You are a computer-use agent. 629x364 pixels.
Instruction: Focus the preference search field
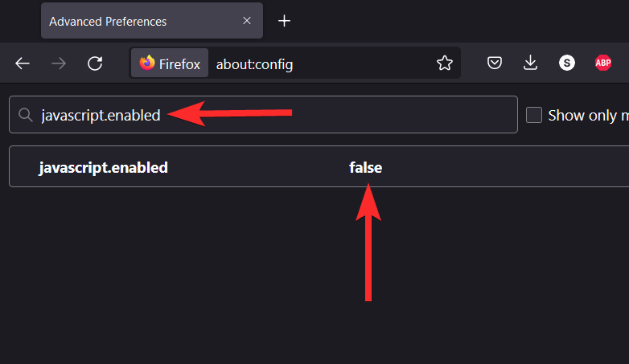click(x=322, y=115)
